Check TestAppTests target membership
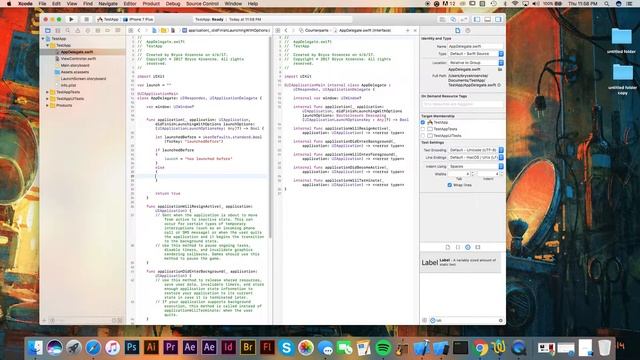This screenshot has height=360, width=640. 423,129
